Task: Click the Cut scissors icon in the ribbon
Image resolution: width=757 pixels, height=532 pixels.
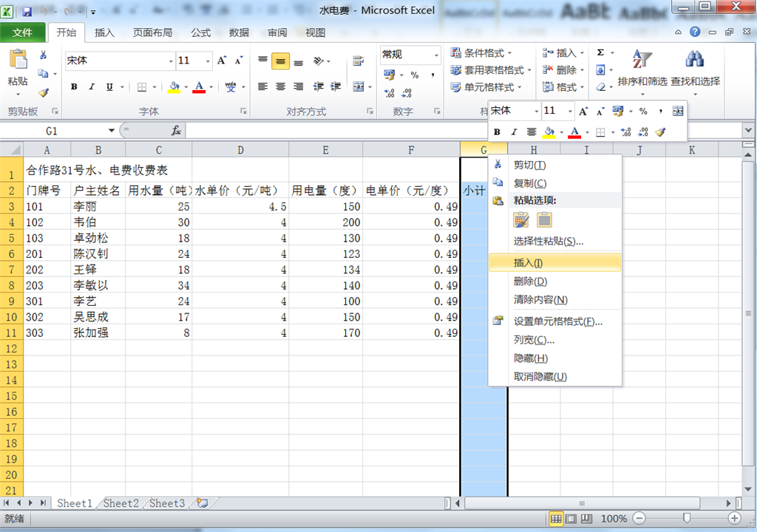Action: coord(43,55)
